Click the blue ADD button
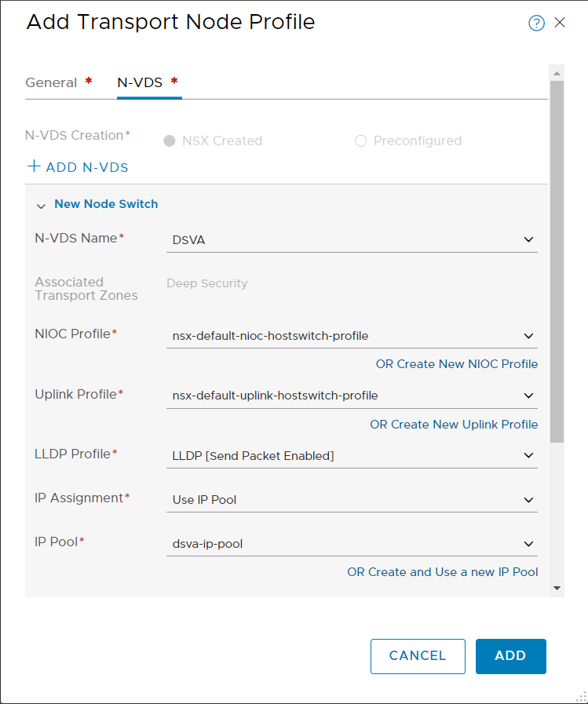Screen dimensions: 588x704 point(510,656)
